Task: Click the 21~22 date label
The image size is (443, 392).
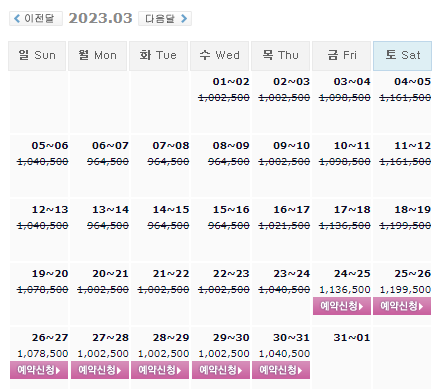Action: 171,274
